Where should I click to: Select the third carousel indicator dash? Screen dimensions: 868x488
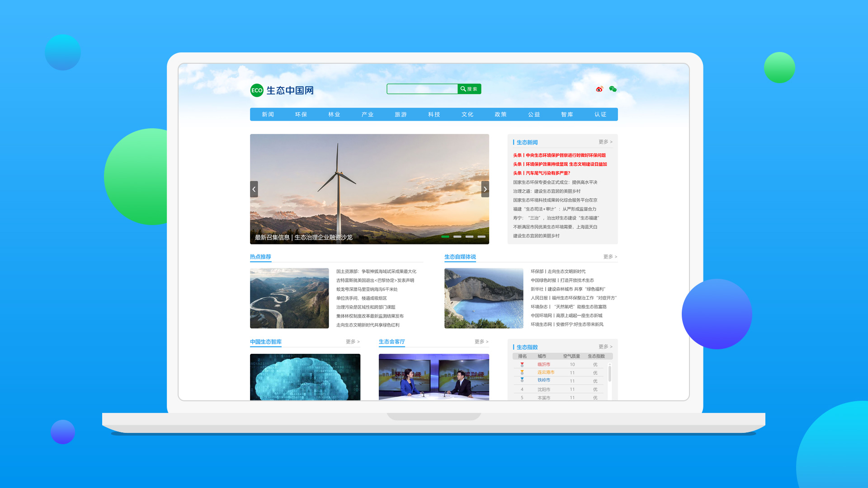(470, 236)
